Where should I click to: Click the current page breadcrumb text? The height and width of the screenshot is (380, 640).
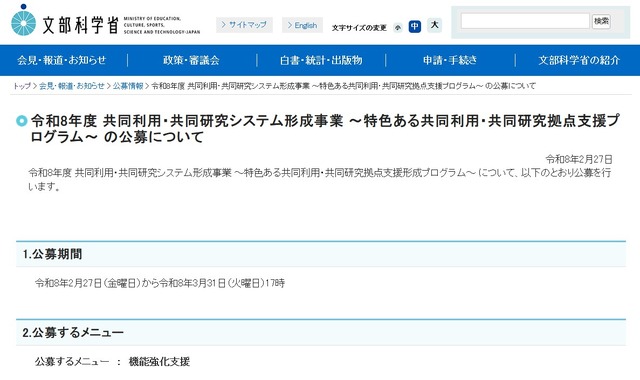343,86
